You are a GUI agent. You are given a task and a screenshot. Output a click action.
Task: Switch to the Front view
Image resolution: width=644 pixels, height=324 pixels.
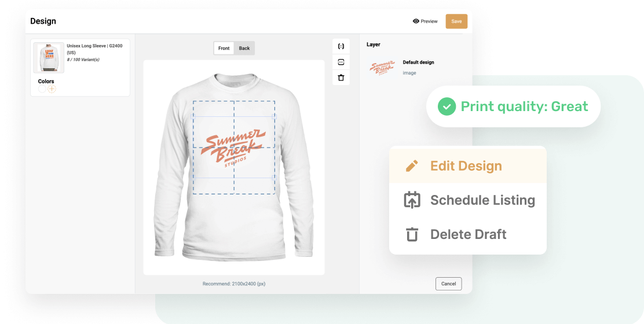pos(224,48)
